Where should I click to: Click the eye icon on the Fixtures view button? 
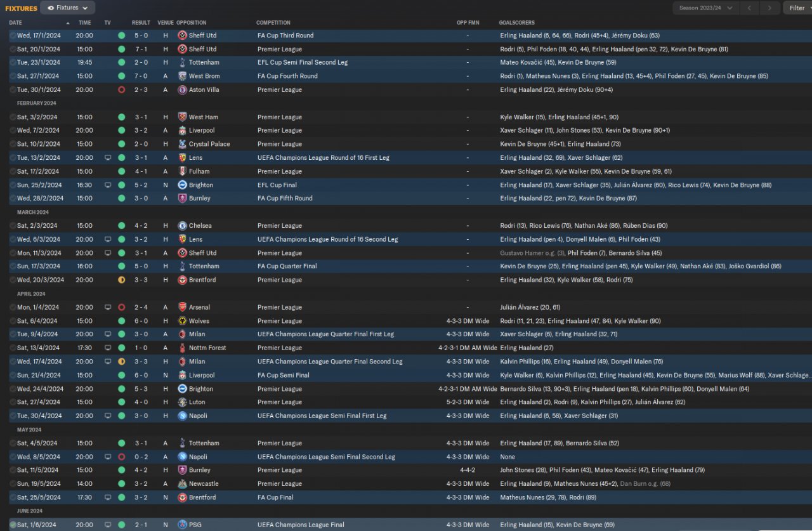point(51,8)
